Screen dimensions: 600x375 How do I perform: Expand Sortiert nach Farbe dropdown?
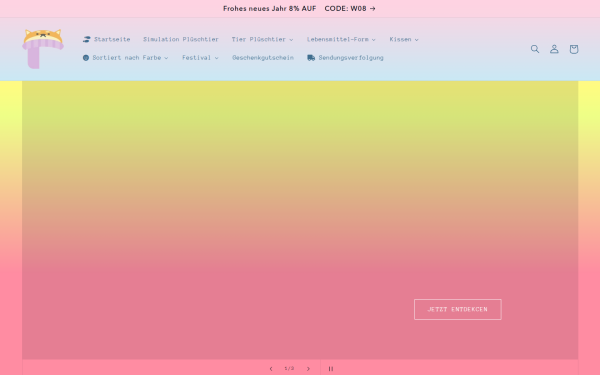coord(126,58)
